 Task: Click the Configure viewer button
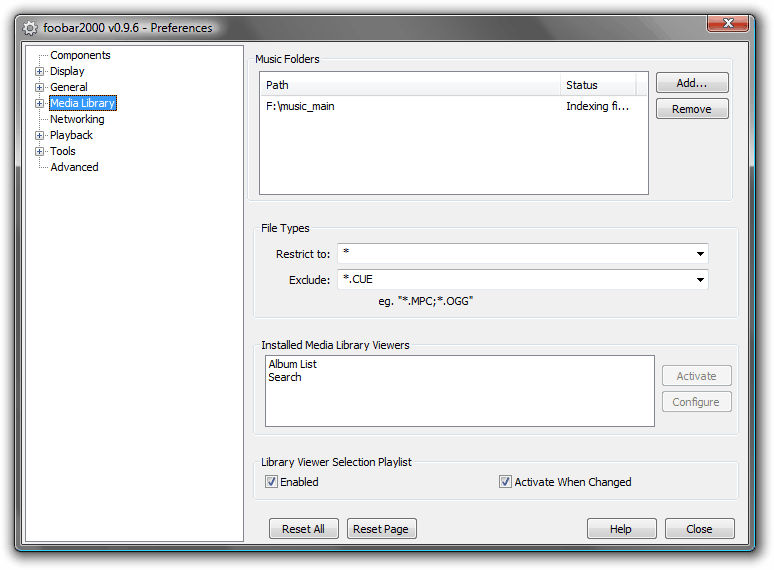pyautogui.click(x=697, y=402)
